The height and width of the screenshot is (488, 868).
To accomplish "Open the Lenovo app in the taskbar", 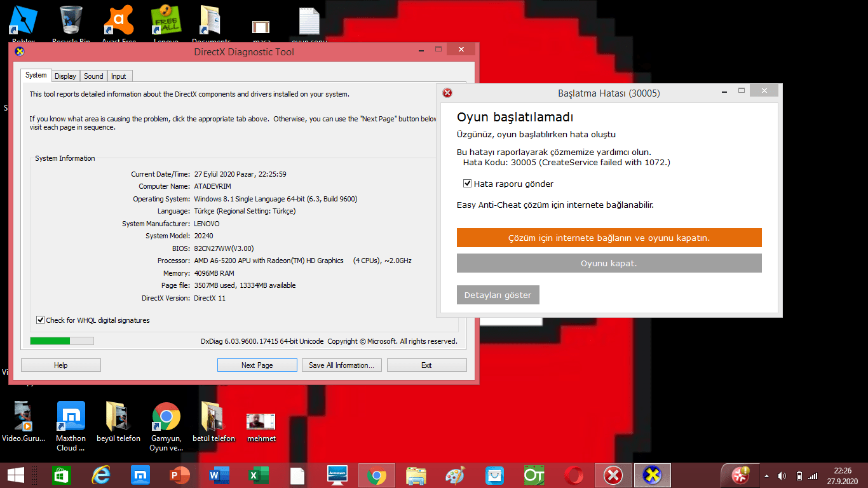I will click(337, 475).
